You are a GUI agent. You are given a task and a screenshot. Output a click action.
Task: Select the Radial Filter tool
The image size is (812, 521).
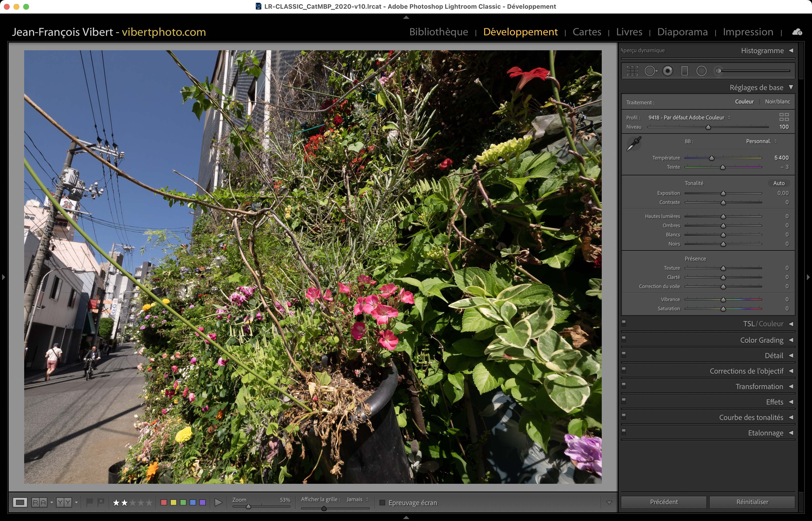(701, 71)
